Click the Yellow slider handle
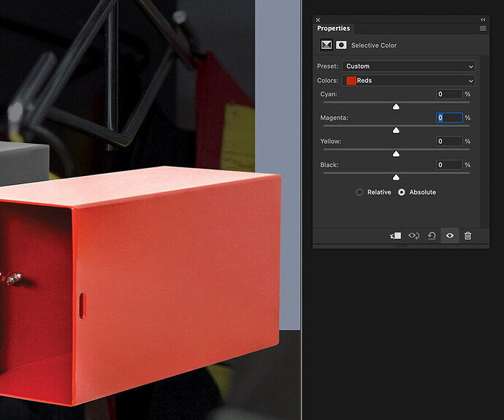Screen dimensions: 504x420 tap(396, 153)
